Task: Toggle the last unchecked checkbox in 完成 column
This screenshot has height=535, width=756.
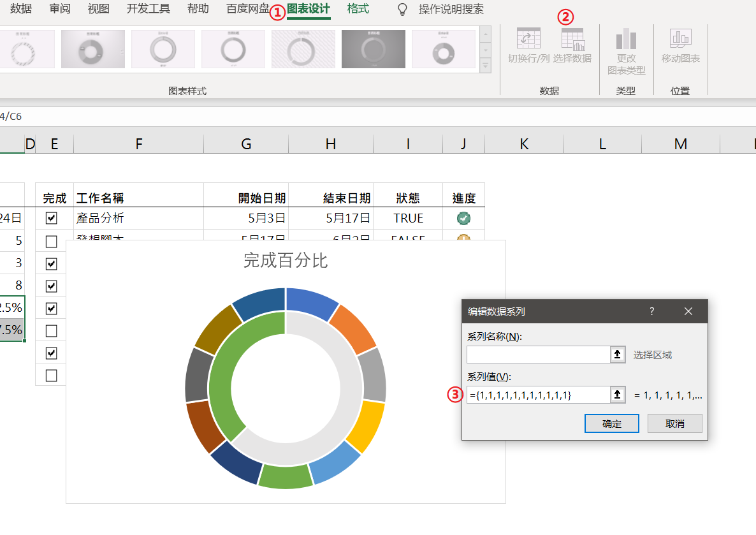Action: coord(51,376)
